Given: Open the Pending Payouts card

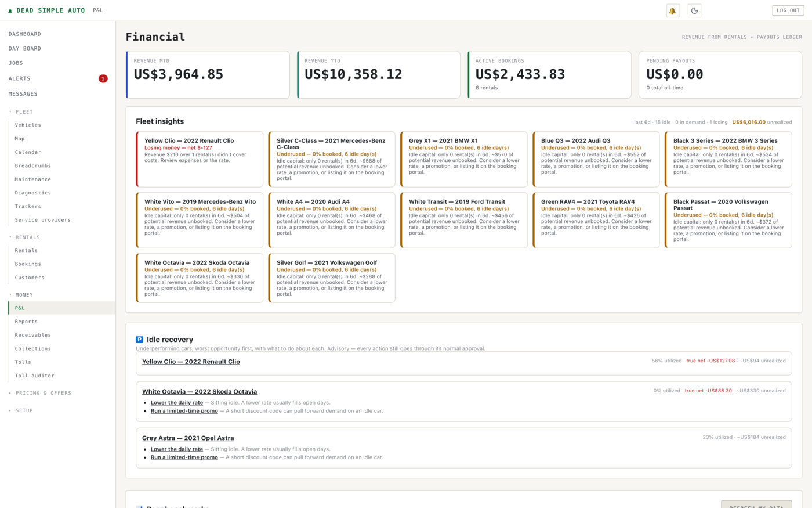Looking at the screenshot, I should pos(720,75).
